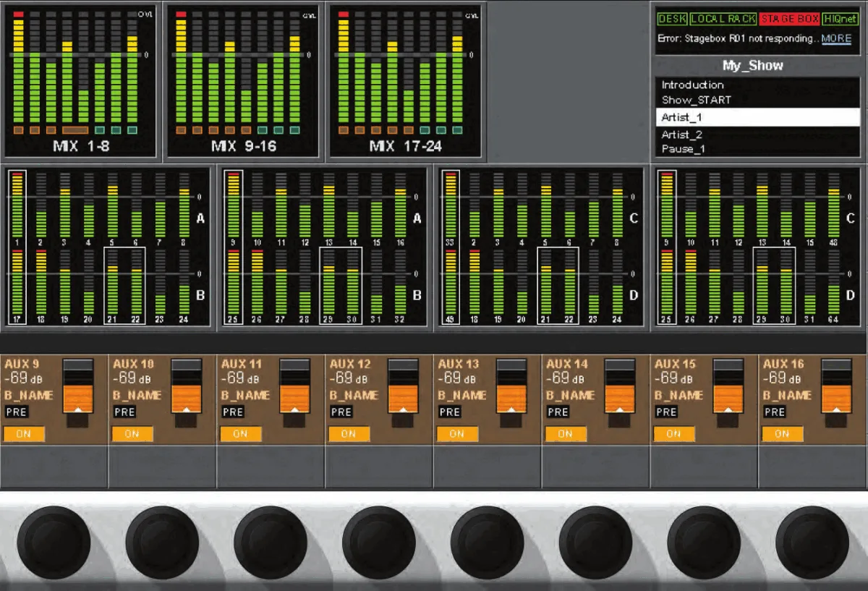Viewport: 868px width, 591px height.
Task: Select the AUX 12 label
Action: [x=350, y=364]
